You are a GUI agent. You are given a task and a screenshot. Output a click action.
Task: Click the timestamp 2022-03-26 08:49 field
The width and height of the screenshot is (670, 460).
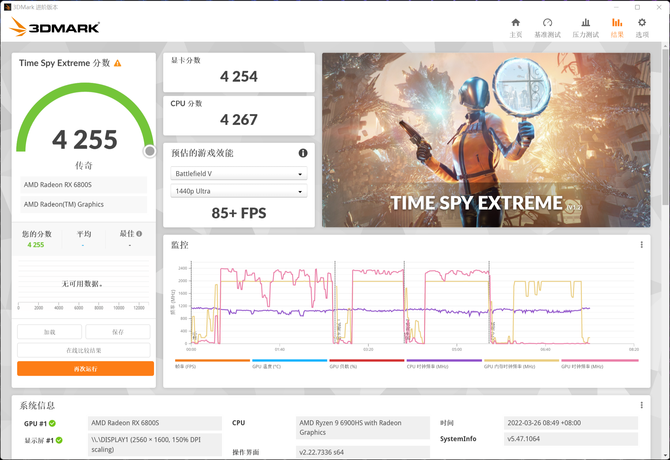(x=570, y=423)
